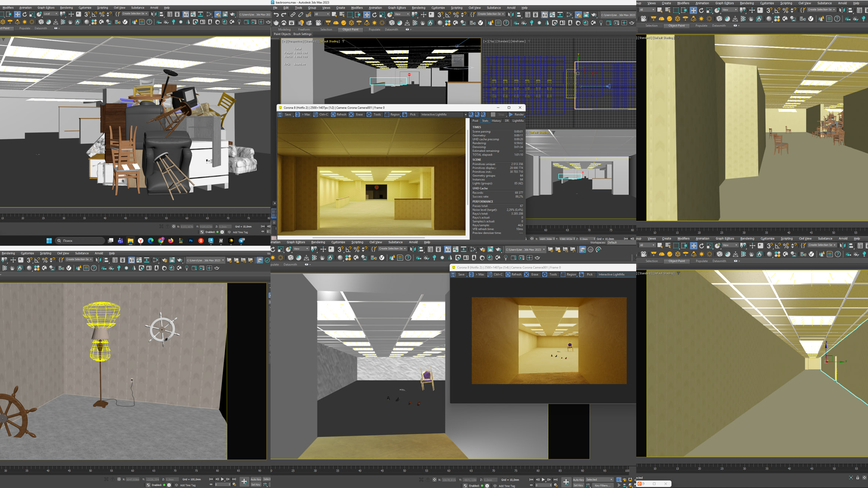Open the History tab in Corona window
Image resolution: width=868 pixels, height=488 pixels.
(496, 121)
